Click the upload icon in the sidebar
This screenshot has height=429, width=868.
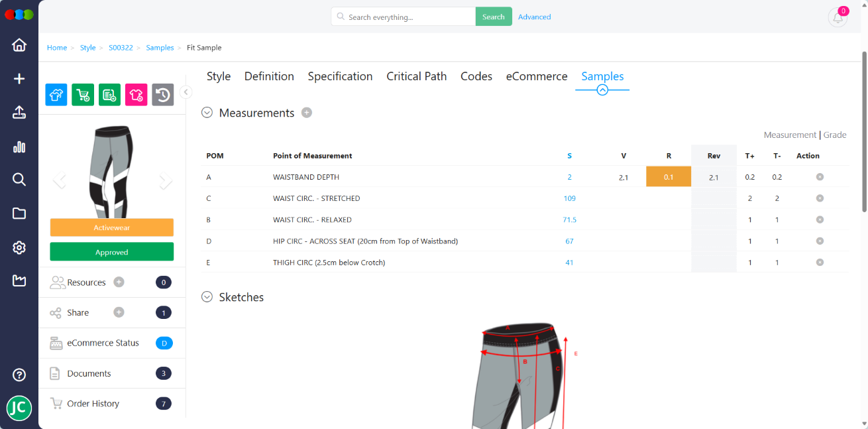(x=19, y=113)
